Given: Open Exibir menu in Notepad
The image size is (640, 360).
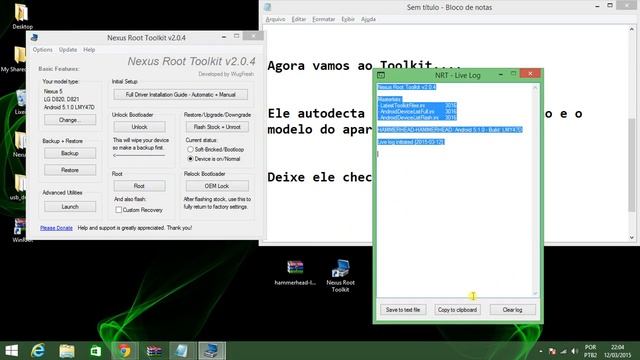Looking at the screenshot, I should pyautogui.click(x=348, y=19).
